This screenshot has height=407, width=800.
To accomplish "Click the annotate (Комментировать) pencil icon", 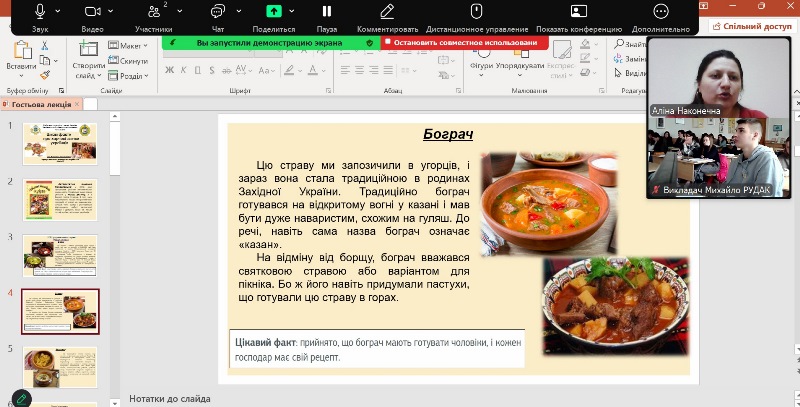I will (387, 11).
